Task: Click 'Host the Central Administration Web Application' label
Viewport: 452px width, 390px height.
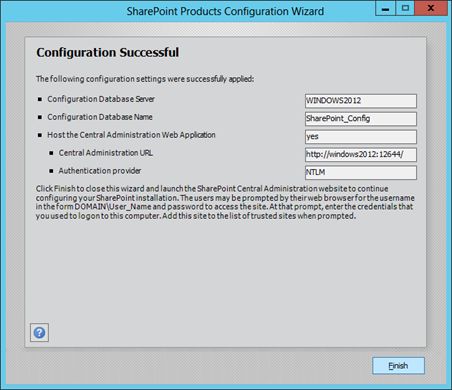Action: pyautogui.click(x=131, y=135)
